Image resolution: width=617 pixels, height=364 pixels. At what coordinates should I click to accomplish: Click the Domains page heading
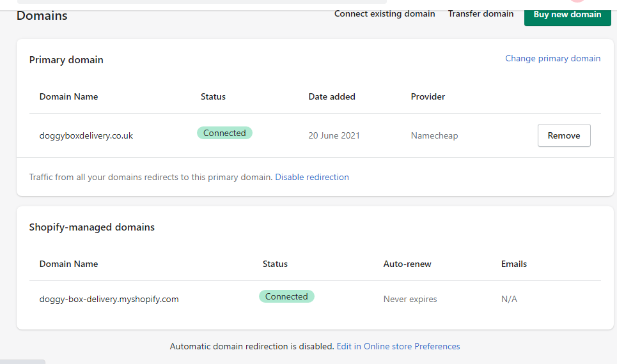42,15
